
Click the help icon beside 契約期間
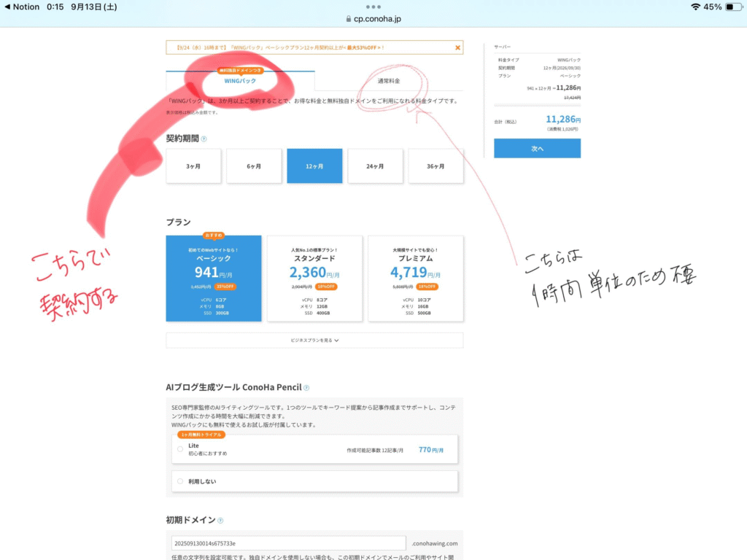point(204,139)
